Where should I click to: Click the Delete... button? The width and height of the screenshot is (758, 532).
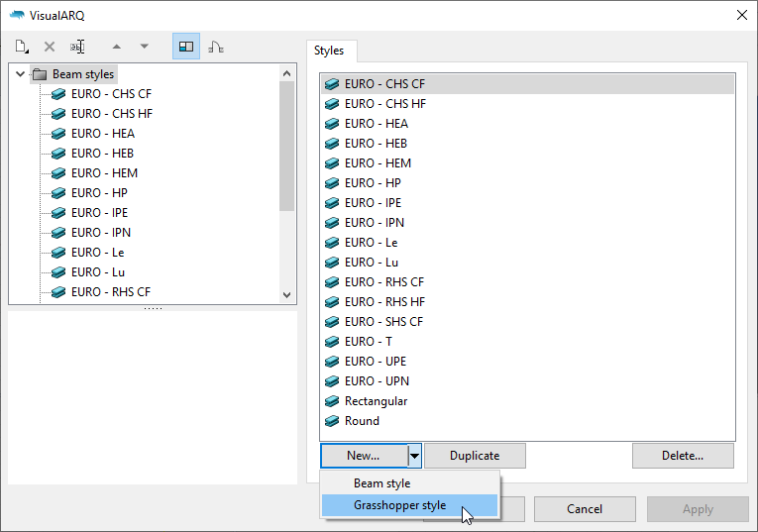tap(683, 456)
